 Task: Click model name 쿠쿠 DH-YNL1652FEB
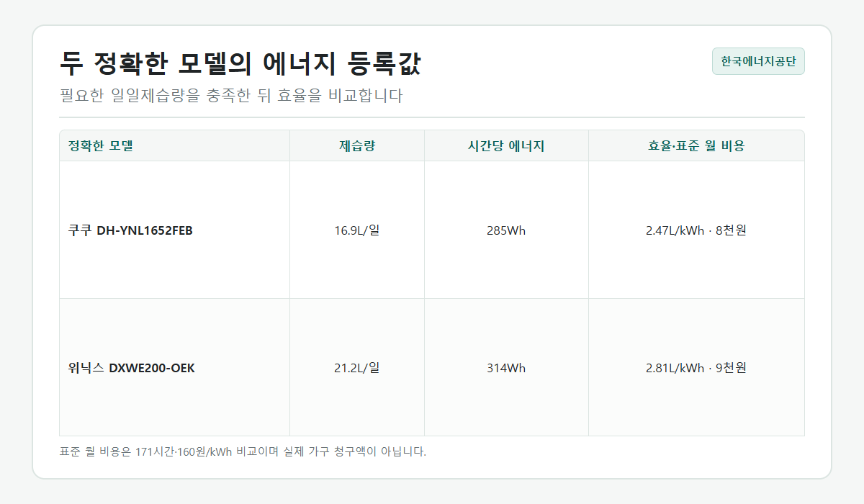point(130,230)
